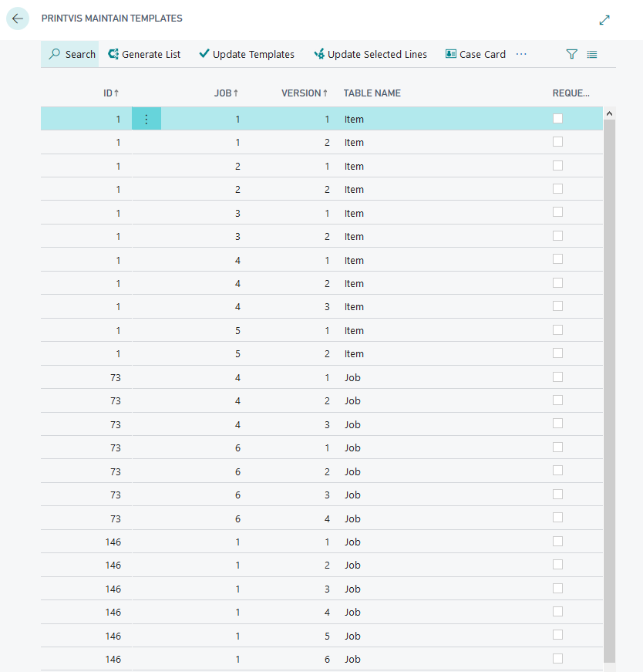
Task: Click the JOB column header
Action: coord(226,93)
